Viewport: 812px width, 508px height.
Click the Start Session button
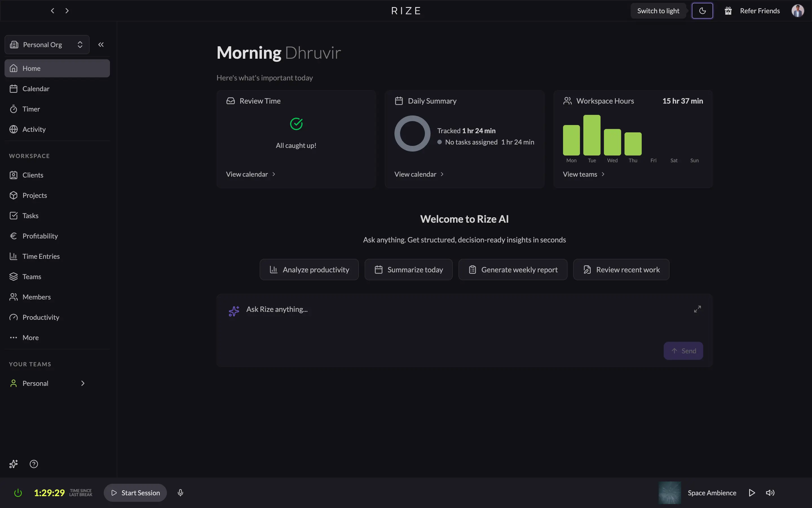pyautogui.click(x=135, y=493)
